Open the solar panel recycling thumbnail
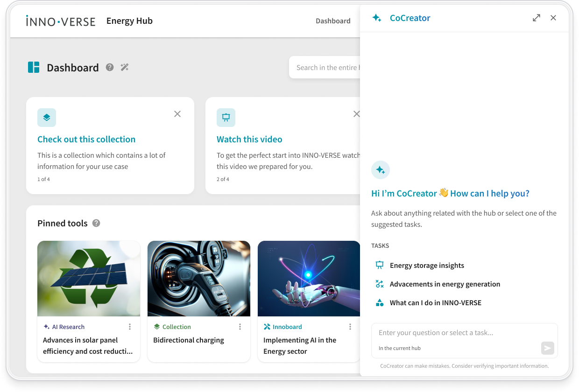This screenshot has width=579, height=392. point(89,279)
